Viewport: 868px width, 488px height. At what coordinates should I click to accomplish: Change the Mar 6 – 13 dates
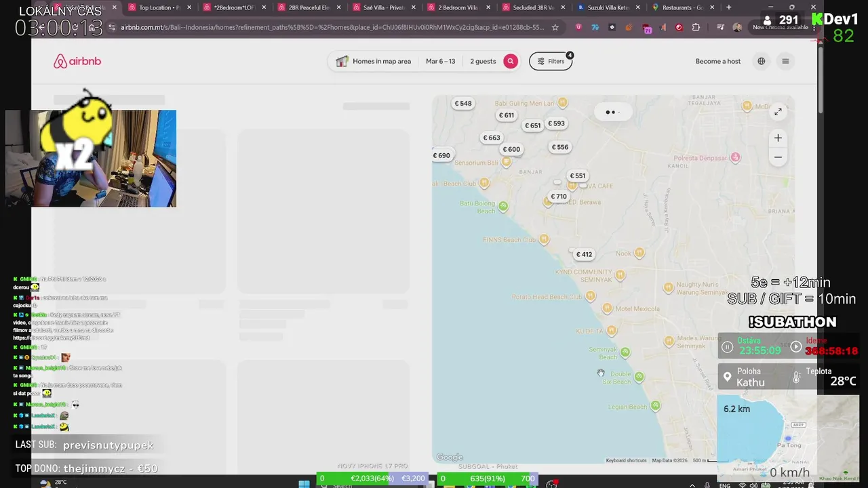coord(440,61)
